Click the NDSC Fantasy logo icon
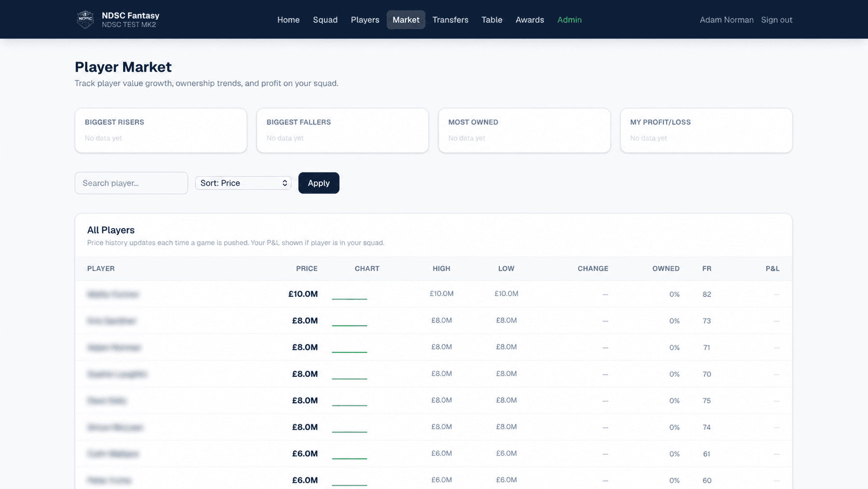Screen dimensions: 868x489 click(x=85, y=20)
